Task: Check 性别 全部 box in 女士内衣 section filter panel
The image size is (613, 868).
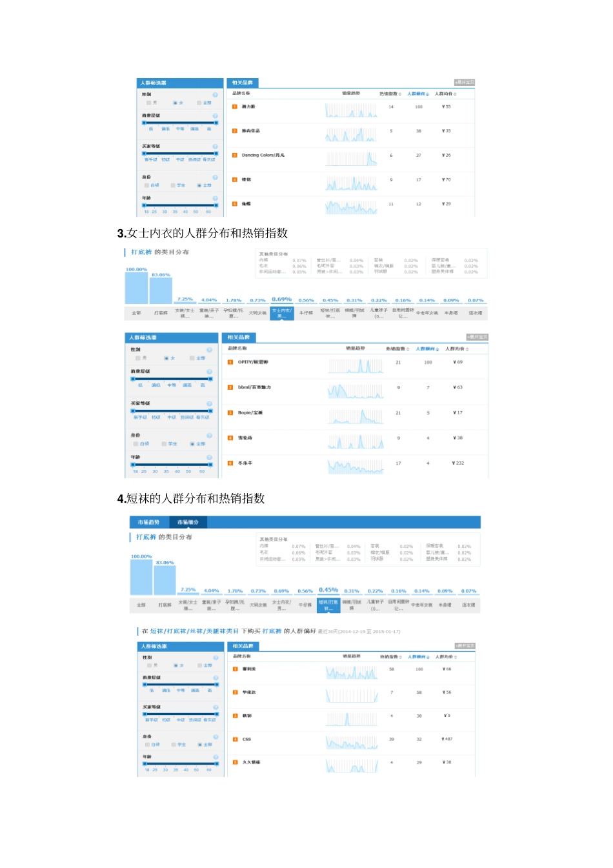Action: [192, 358]
